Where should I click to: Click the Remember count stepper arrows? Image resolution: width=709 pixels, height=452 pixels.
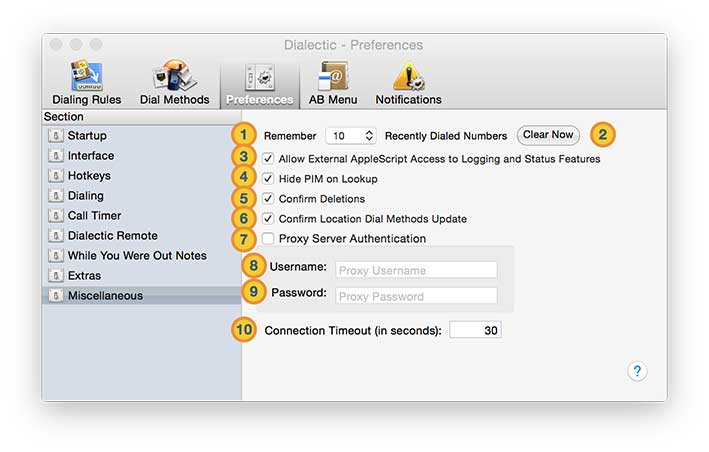pos(369,135)
